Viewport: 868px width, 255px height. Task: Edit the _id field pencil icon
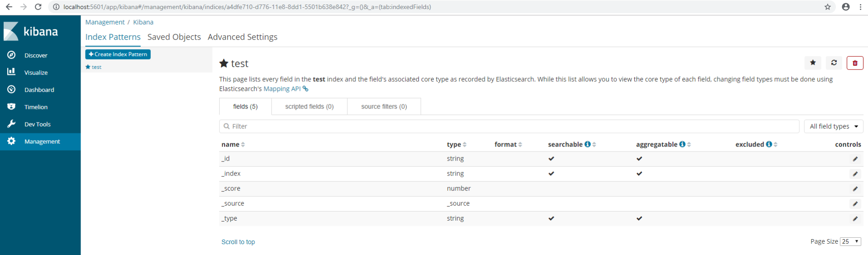[x=855, y=159]
